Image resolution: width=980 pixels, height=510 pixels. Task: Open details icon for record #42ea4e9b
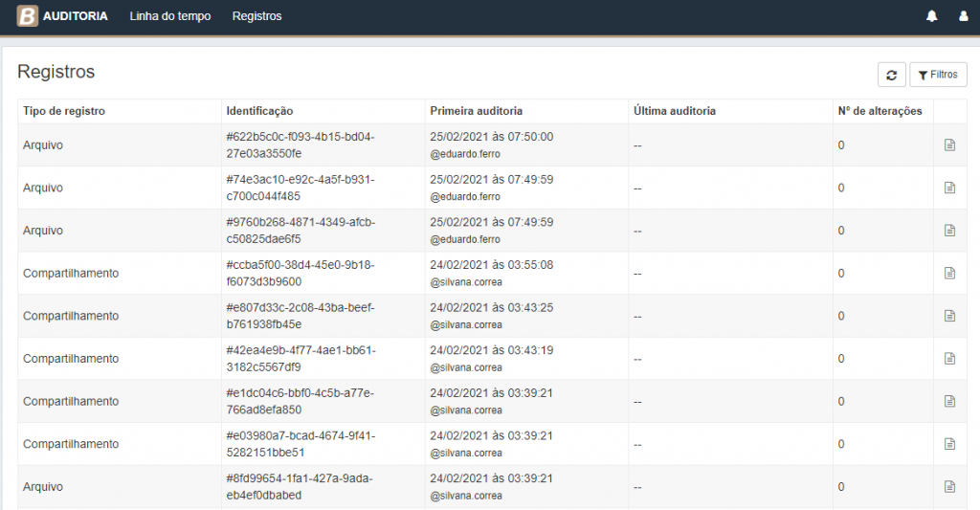click(x=949, y=359)
